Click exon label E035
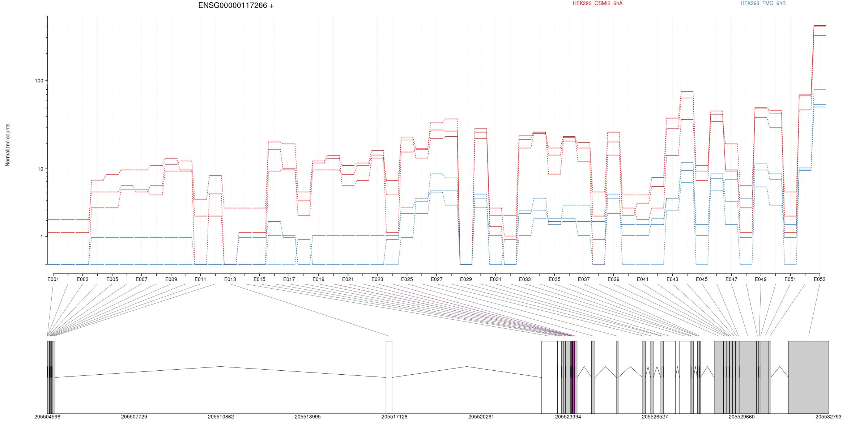 554,280
